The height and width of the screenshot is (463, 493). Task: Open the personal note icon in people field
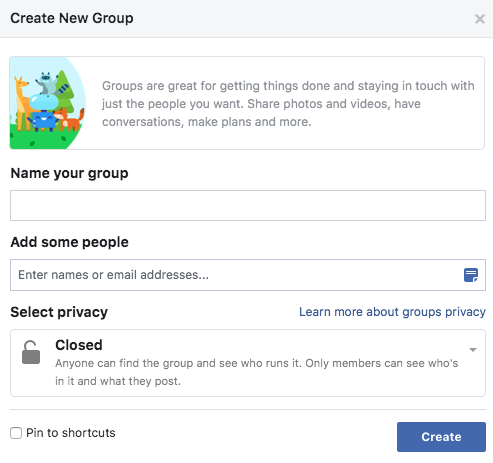(x=471, y=275)
